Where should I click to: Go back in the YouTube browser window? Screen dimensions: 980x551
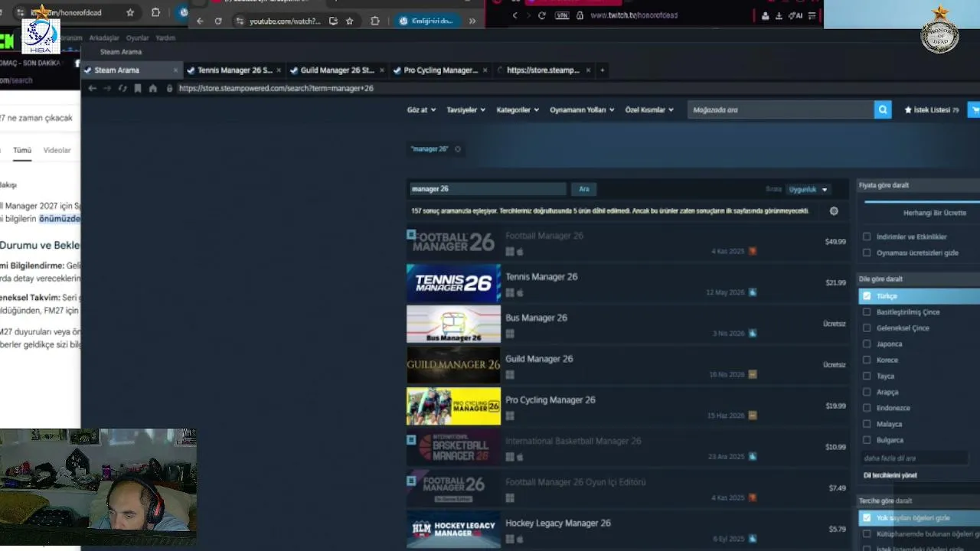click(x=200, y=21)
